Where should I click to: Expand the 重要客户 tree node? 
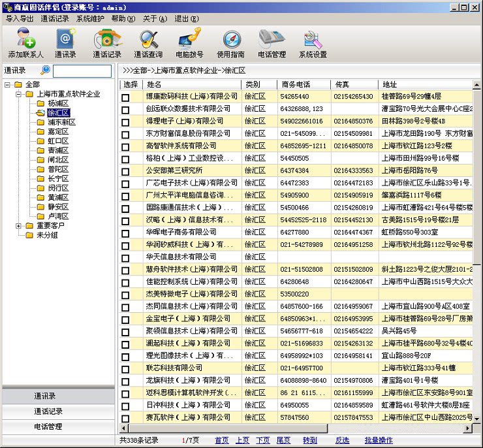pos(19,226)
